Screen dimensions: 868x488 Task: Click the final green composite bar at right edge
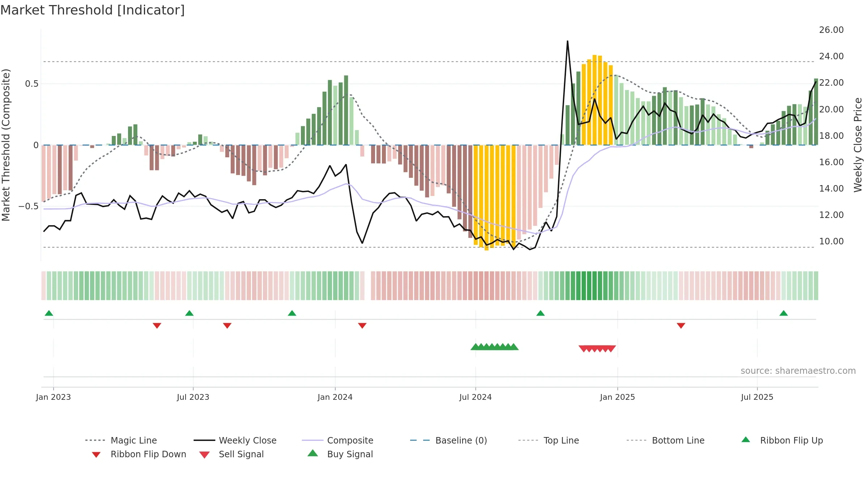coord(816,112)
